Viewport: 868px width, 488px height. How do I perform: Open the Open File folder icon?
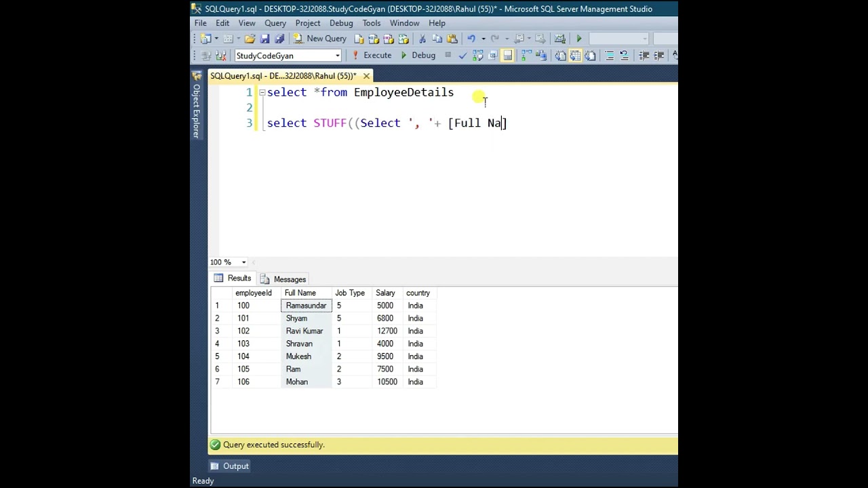[250, 39]
